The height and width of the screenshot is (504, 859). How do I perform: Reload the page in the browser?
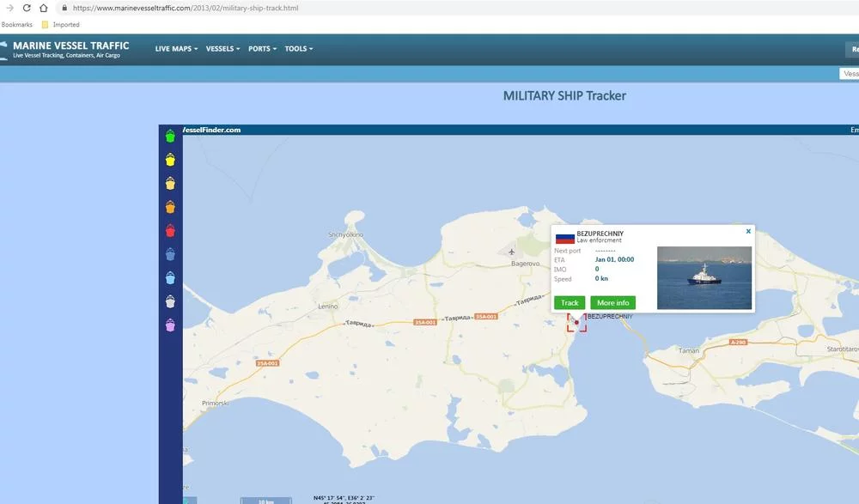pos(27,9)
